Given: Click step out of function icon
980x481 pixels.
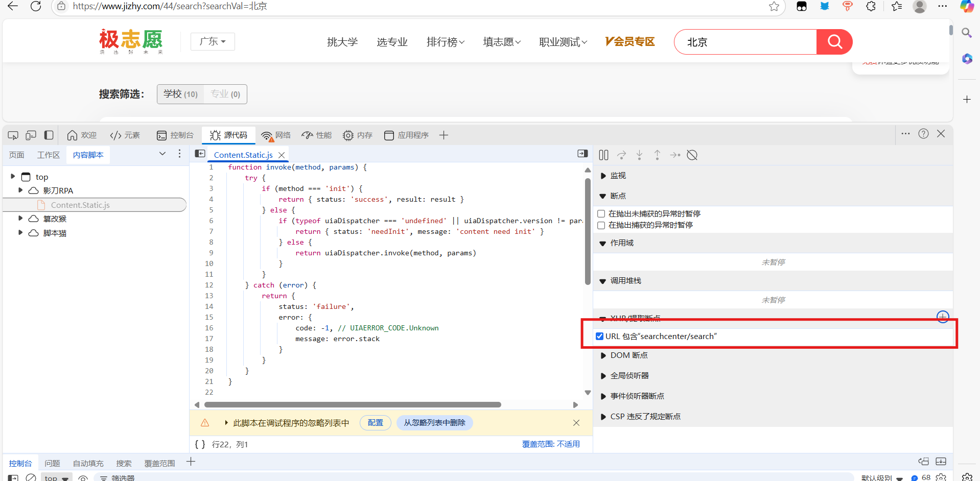Looking at the screenshot, I should pos(658,155).
